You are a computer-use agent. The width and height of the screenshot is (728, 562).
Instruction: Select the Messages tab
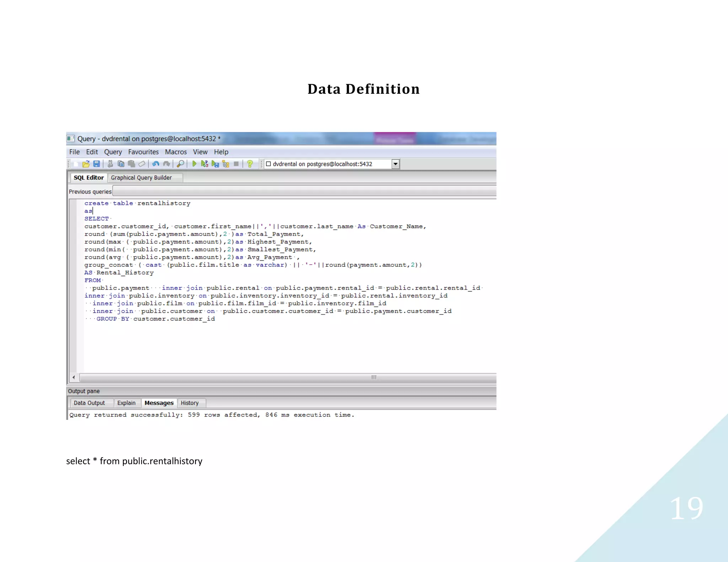click(x=159, y=403)
